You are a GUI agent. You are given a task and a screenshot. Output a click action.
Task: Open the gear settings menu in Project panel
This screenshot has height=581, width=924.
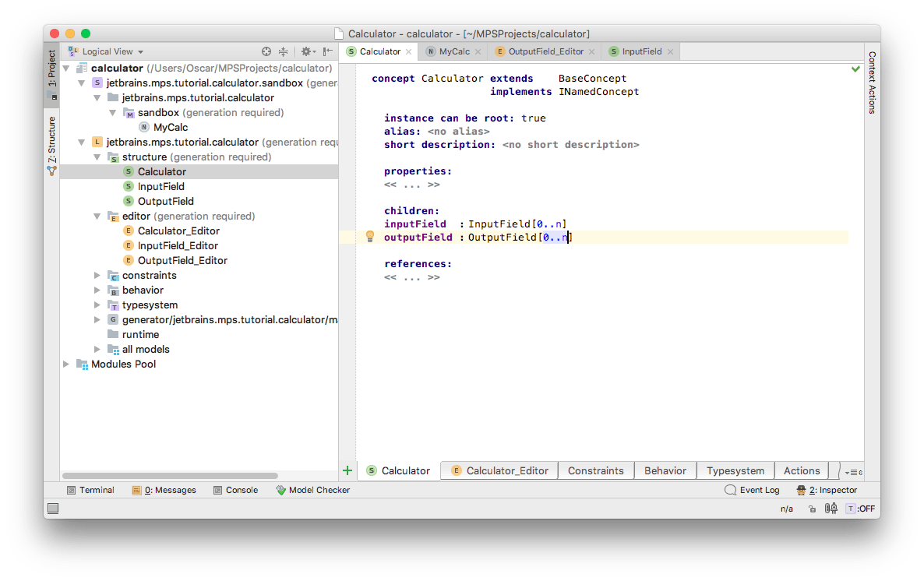(307, 51)
